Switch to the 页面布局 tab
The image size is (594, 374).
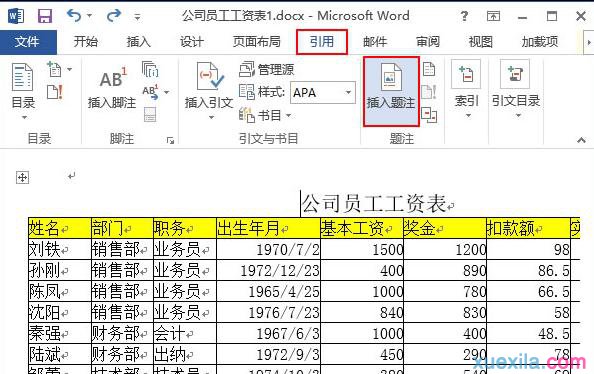click(x=257, y=42)
